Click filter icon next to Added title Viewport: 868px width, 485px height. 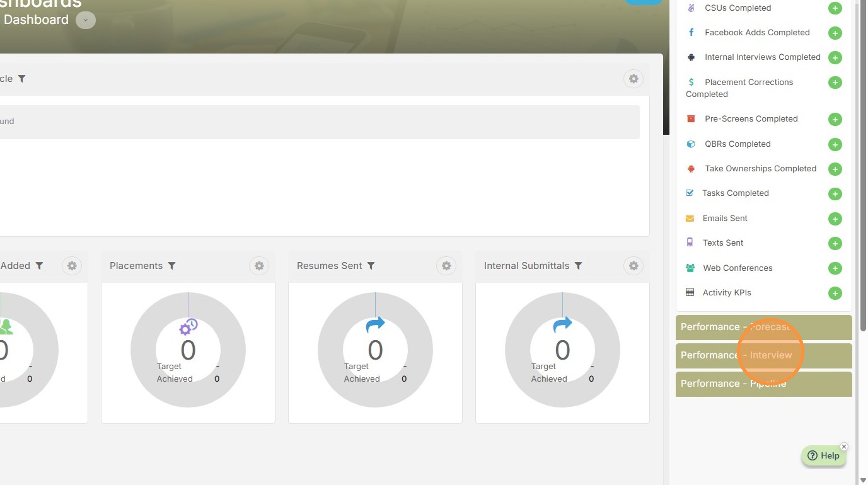tap(39, 266)
